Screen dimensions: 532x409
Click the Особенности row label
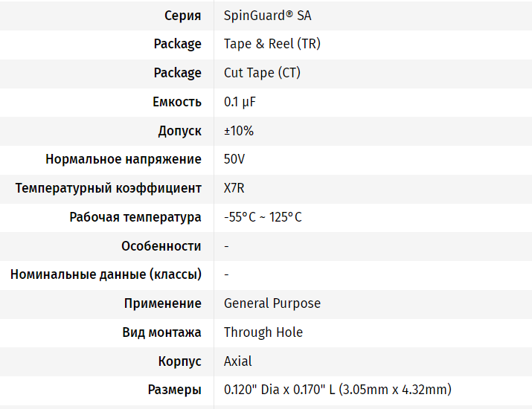click(x=161, y=246)
